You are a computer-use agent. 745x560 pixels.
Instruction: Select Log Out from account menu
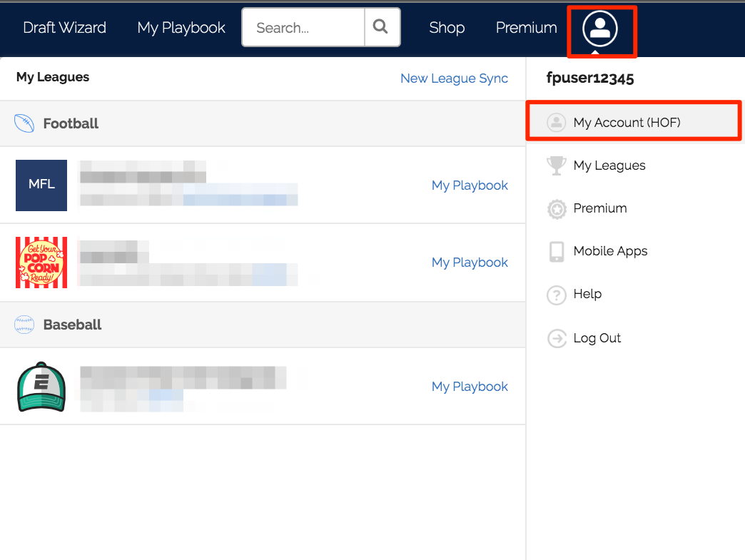click(x=597, y=338)
